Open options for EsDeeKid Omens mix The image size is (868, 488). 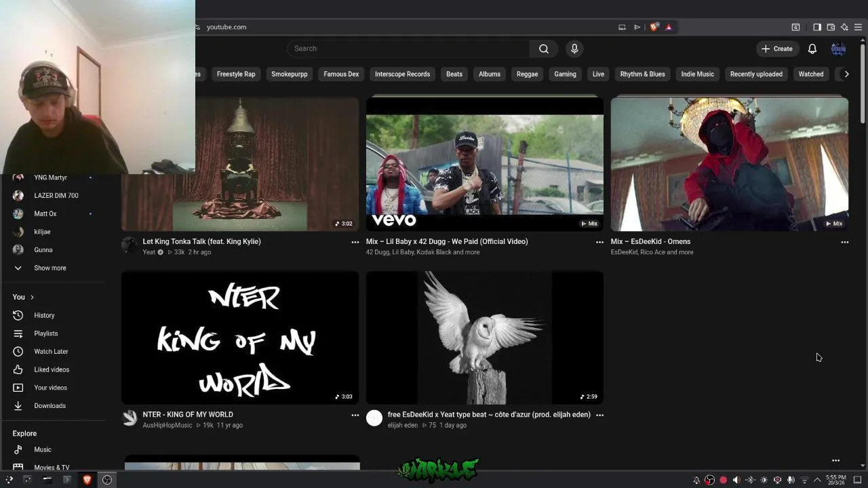click(x=844, y=242)
